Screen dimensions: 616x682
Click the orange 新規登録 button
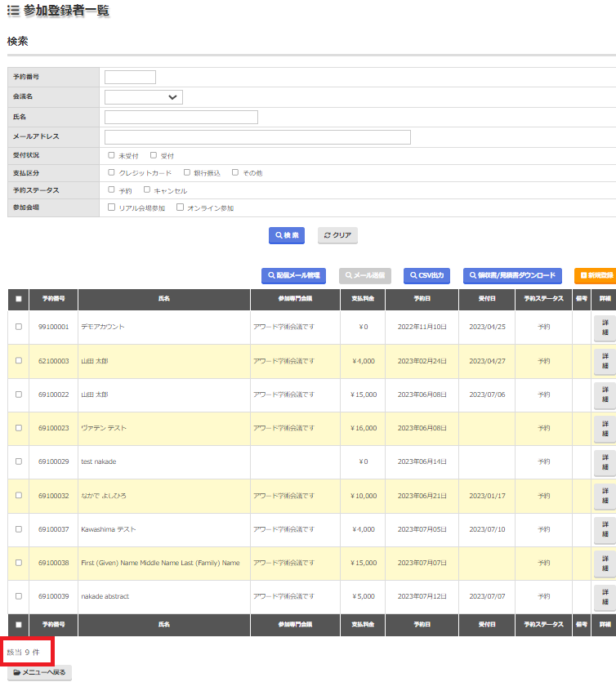tap(596, 276)
